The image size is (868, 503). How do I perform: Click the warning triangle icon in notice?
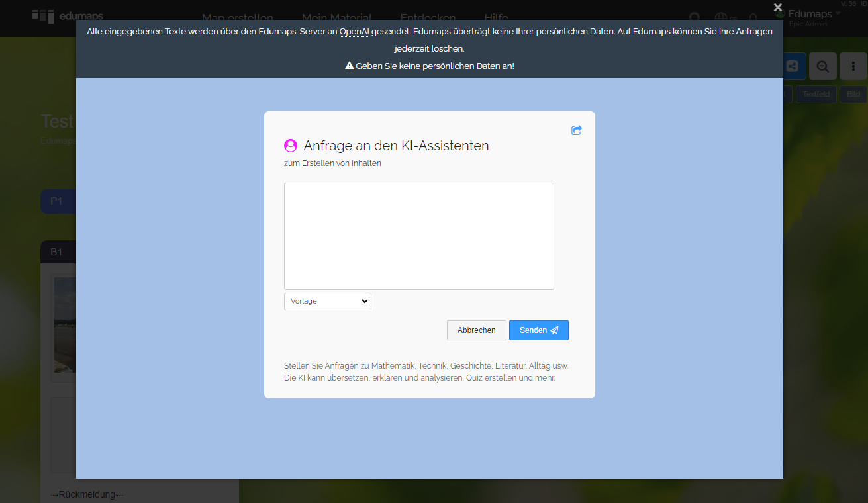pyautogui.click(x=350, y=66)
